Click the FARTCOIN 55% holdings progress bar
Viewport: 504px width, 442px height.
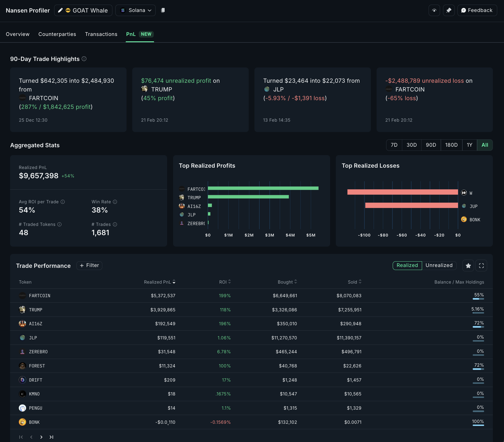[x=479, y=299]
